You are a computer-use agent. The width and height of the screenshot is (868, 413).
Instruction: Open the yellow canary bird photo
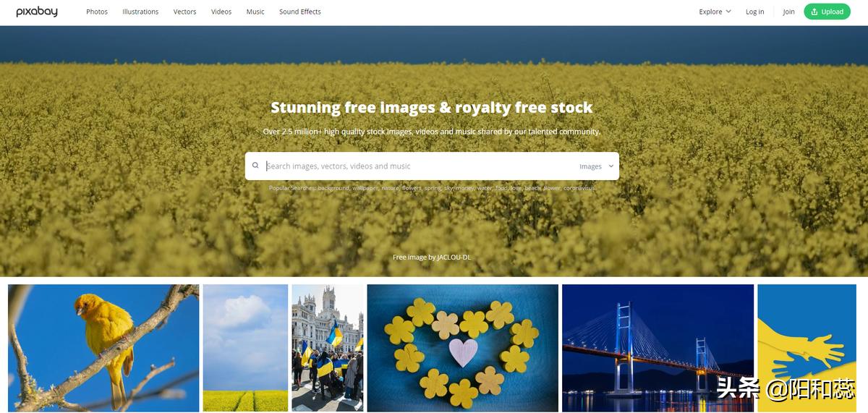point(103,348)
